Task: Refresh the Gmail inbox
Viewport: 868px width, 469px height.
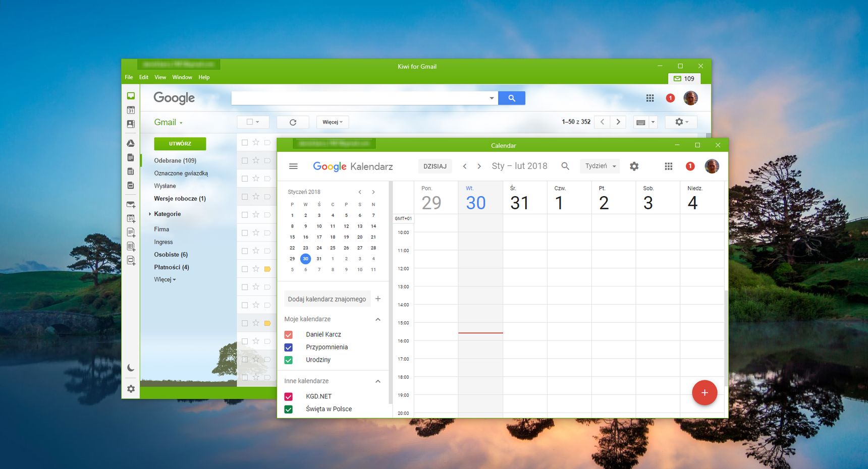Action: (293, 122)
